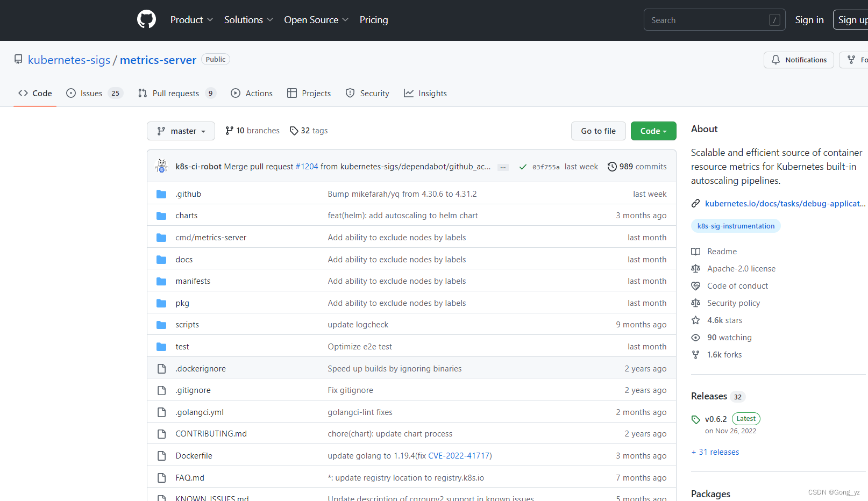Viewport: 868px width, 501px height.
Task: Open the Pull requests tab
Action: tap(177, 93)
